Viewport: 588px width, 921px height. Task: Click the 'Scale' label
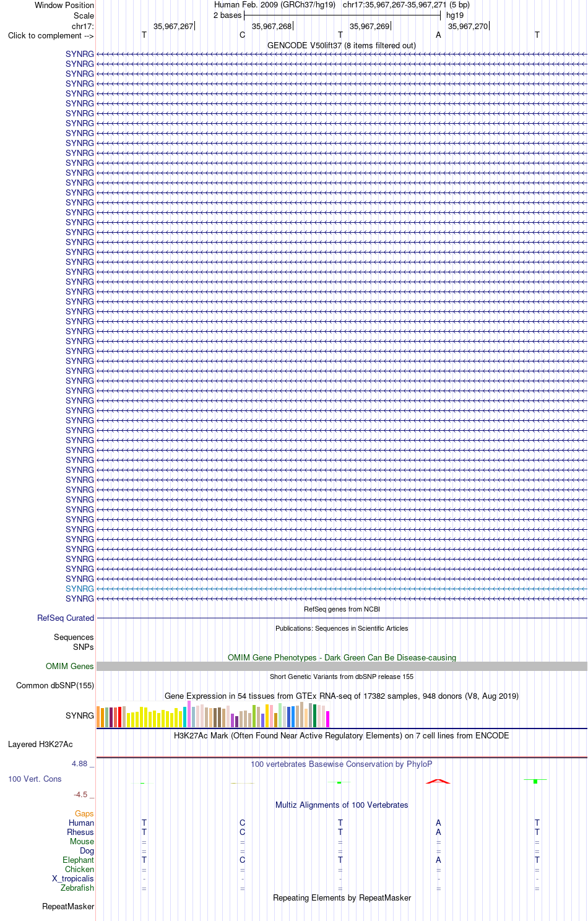click(84, 15)
